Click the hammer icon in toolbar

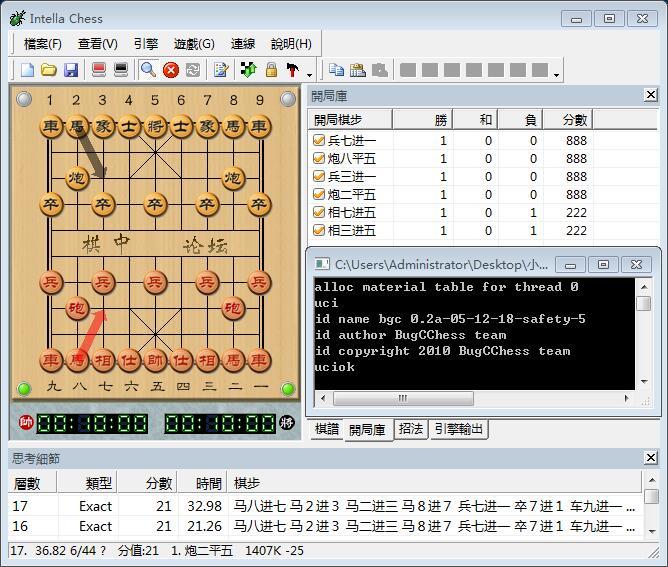293,69
